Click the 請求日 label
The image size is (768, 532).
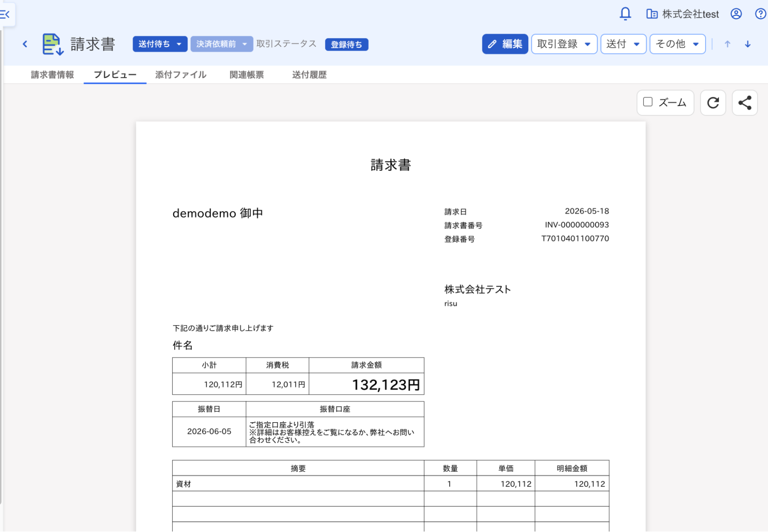pyautogui.click(x=456, y=212)
